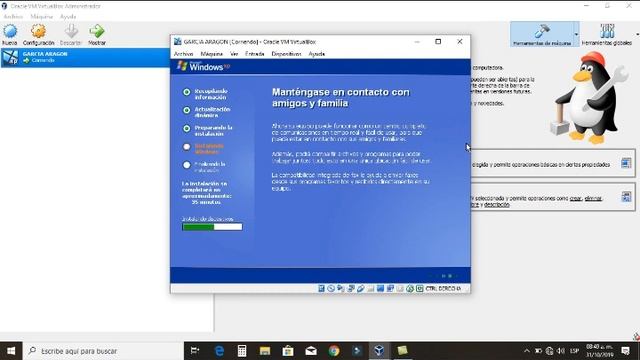Open Archivo menu in VirtualBox Manager window

coord(13,17)
